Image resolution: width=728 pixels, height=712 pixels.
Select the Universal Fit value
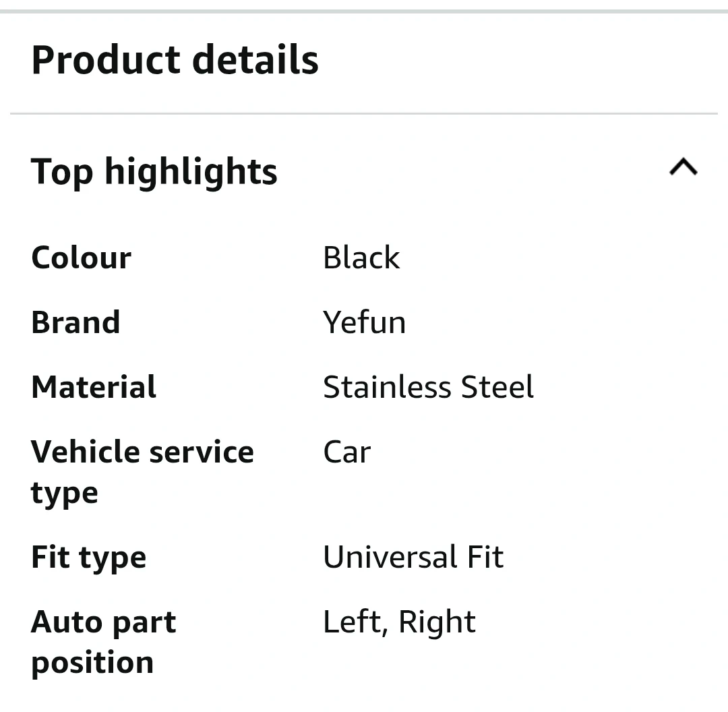[413, 558]
